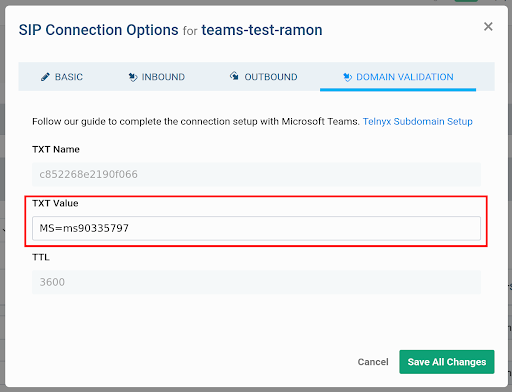The height and width of the screenshot is (392, 512).
Task: Click Save All Changes button
Action: (447, 362)
